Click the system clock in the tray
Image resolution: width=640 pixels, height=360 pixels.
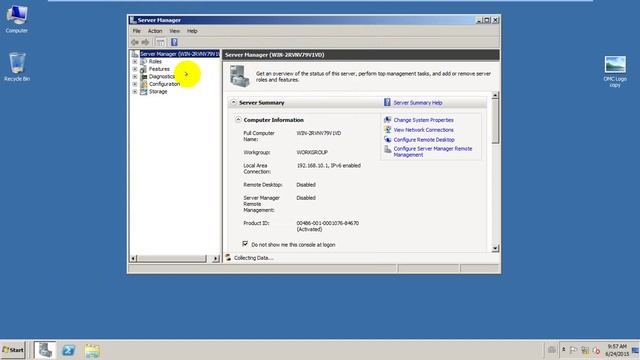click(617, 350)
